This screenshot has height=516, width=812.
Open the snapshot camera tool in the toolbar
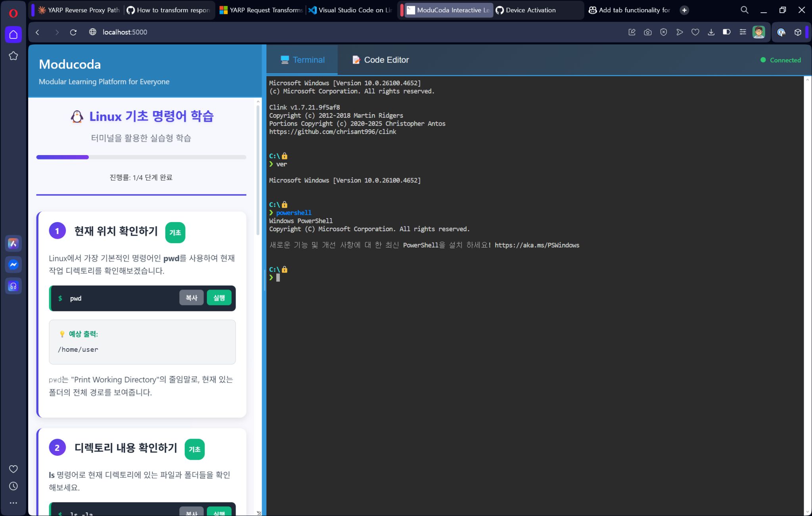(647, 32)
